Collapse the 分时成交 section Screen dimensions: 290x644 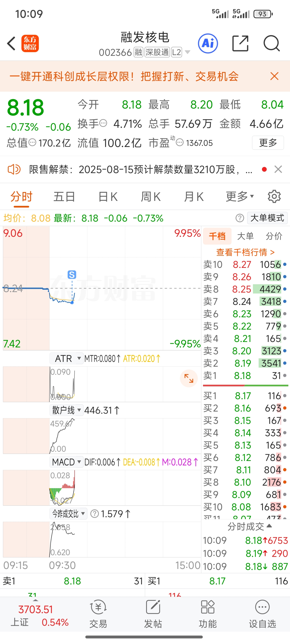point(249,526)
